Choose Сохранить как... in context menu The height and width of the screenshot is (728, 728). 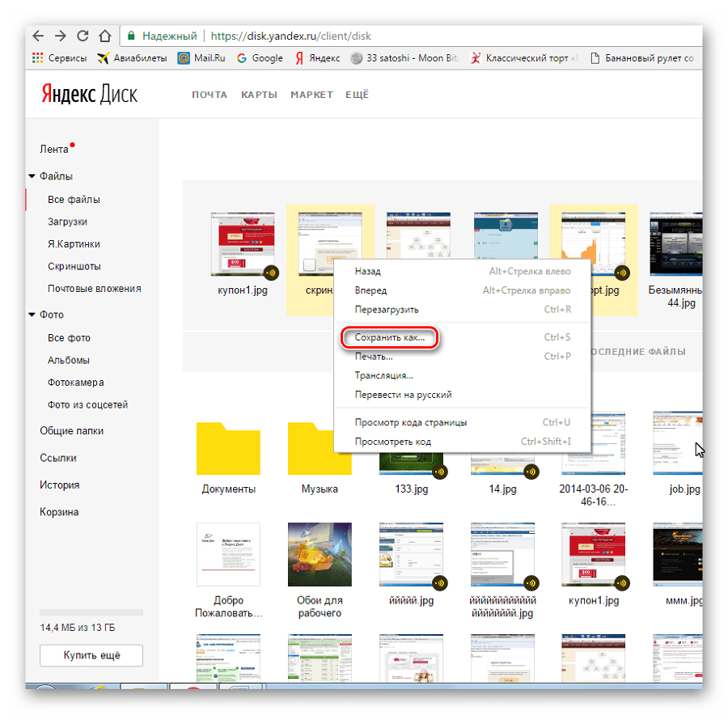(389, 337)
